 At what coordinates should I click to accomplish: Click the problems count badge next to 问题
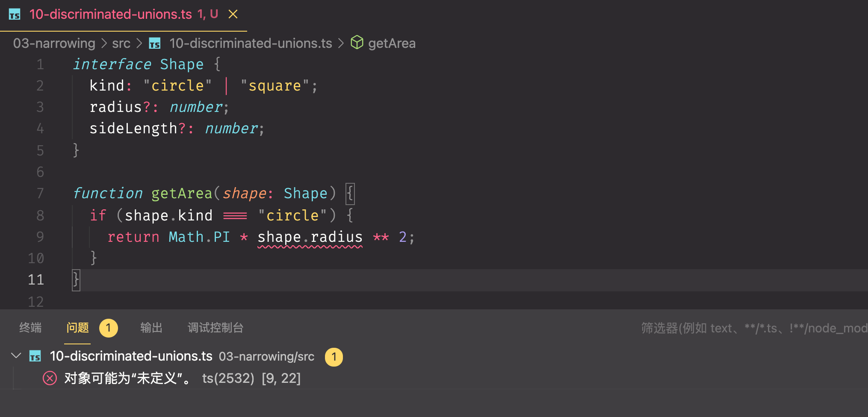point(109,328)
